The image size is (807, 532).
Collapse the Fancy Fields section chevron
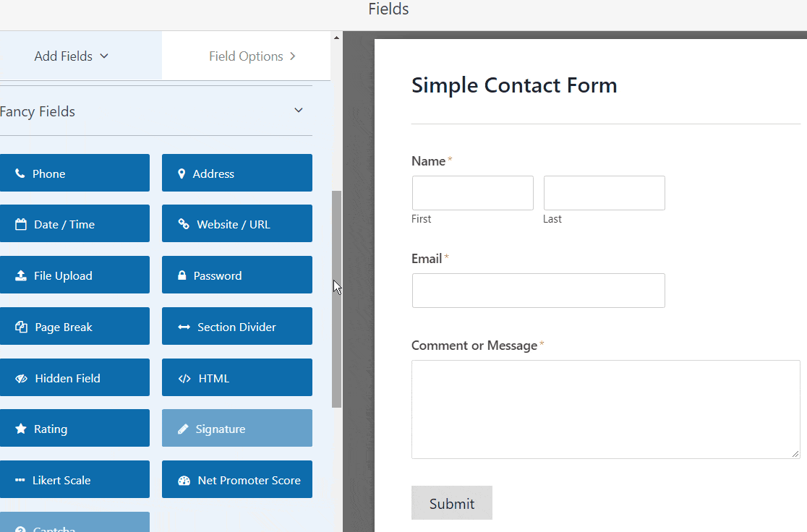(299, 111)
